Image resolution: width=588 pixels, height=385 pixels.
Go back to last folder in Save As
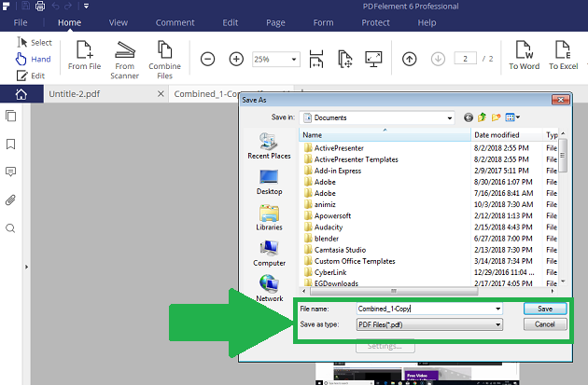469,117
